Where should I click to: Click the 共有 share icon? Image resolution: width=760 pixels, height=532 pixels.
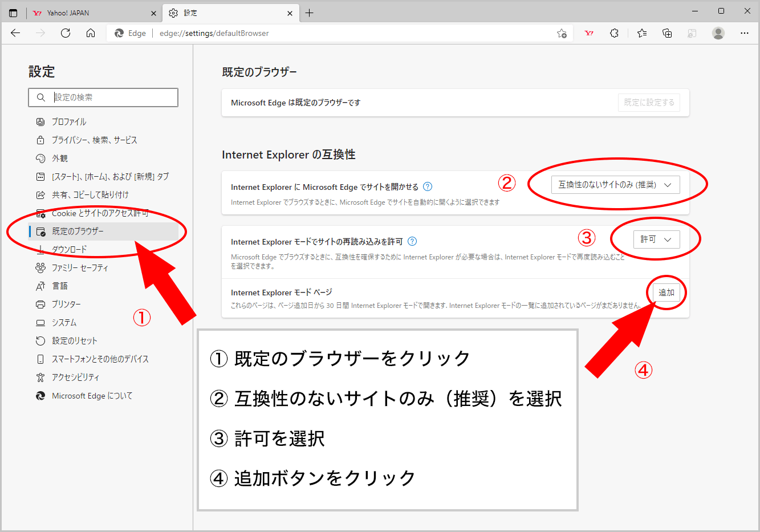click(40, 194)
